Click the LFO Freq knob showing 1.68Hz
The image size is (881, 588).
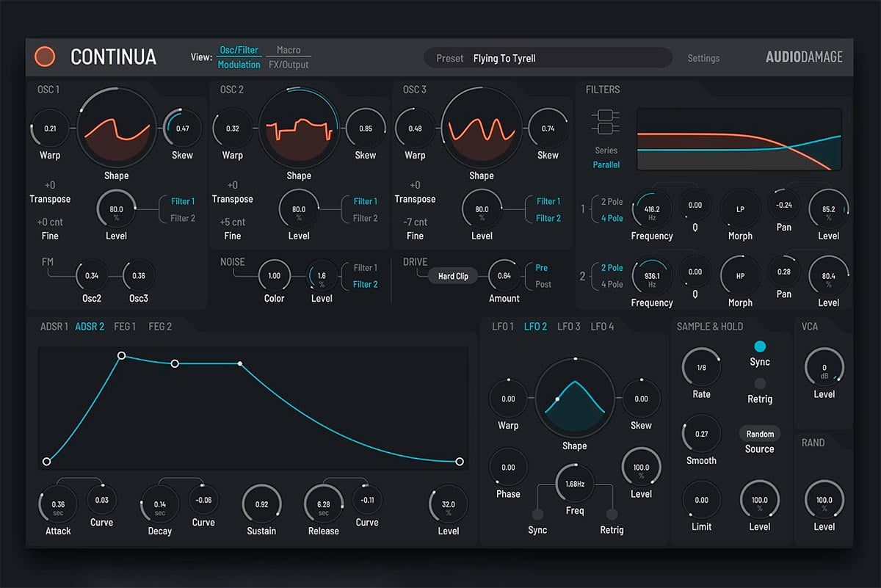point(575,484)
